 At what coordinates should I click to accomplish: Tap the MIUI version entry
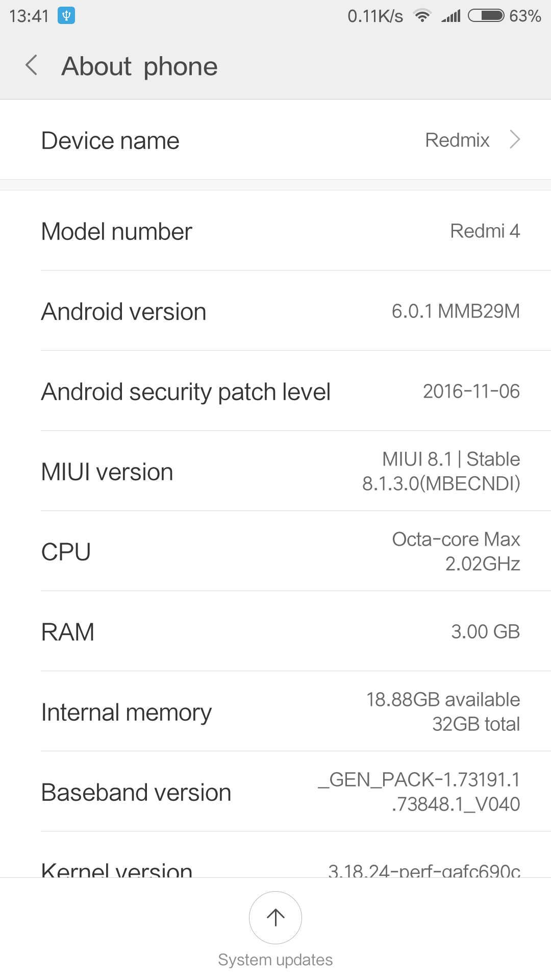[x=275, y=471]
